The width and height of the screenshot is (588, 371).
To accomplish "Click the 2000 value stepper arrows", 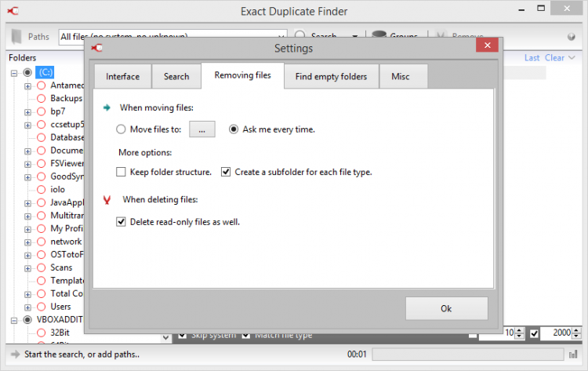I will (577, 333).
